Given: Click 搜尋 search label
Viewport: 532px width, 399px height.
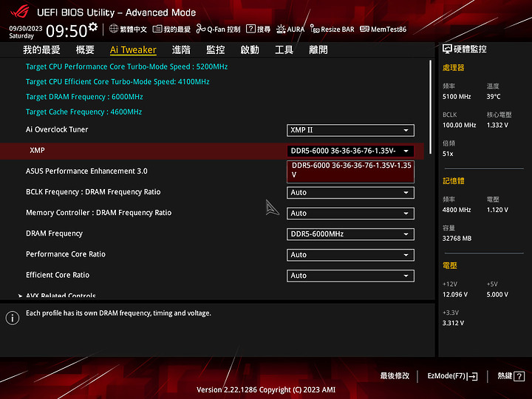Looking at the screenshot, I should 264,29.
